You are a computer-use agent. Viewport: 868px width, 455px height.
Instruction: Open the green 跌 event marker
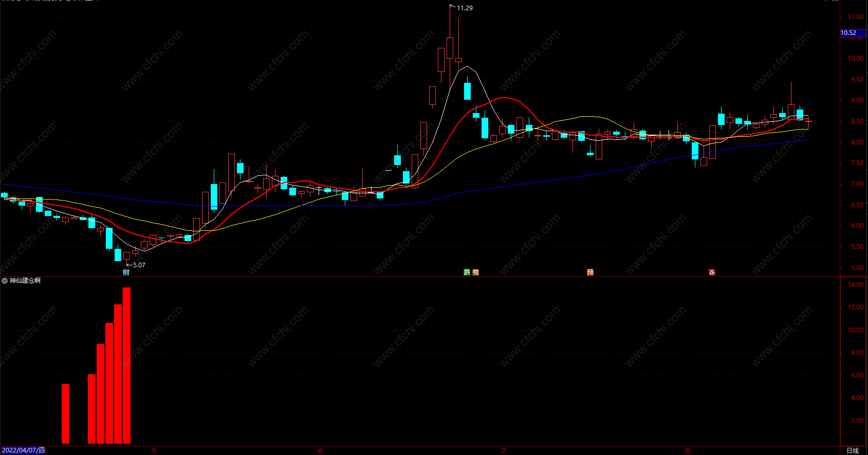click(x=467, y=272)
